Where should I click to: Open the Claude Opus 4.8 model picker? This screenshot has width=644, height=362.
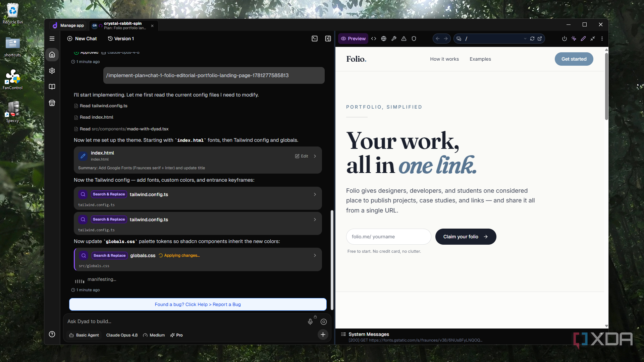point(122,335)
